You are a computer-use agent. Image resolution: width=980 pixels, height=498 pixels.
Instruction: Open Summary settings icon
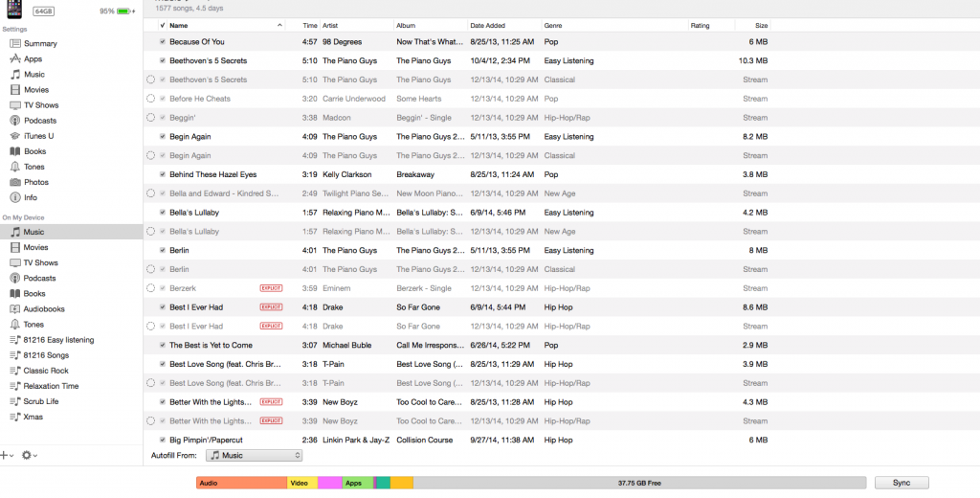[15, 44]
